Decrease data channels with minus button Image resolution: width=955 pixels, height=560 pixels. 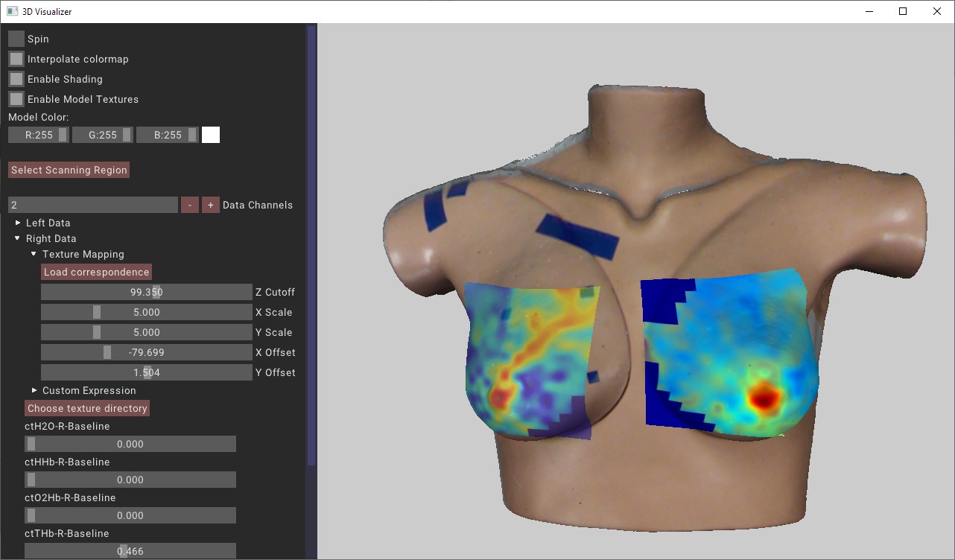click(190, 205)
